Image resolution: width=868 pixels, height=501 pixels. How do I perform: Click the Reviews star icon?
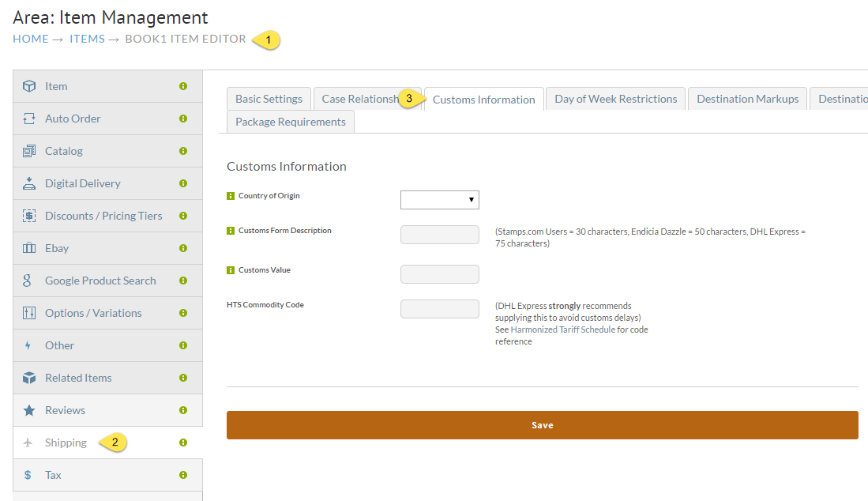pyautogui.click(x=29, y=410)
